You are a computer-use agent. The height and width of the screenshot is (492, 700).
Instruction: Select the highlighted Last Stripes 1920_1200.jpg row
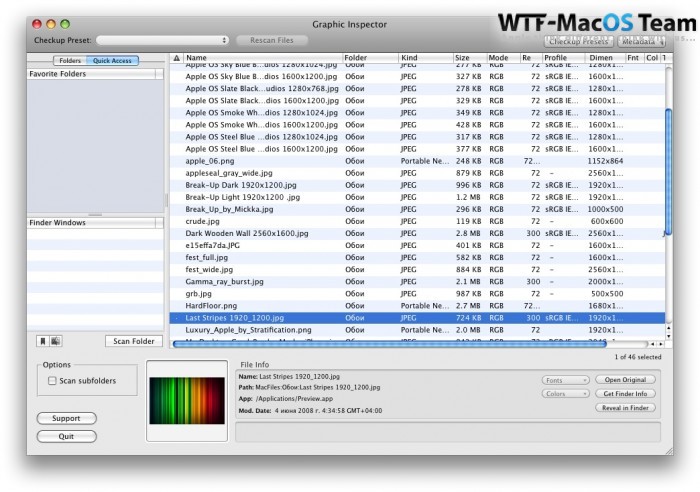point(417,318)
